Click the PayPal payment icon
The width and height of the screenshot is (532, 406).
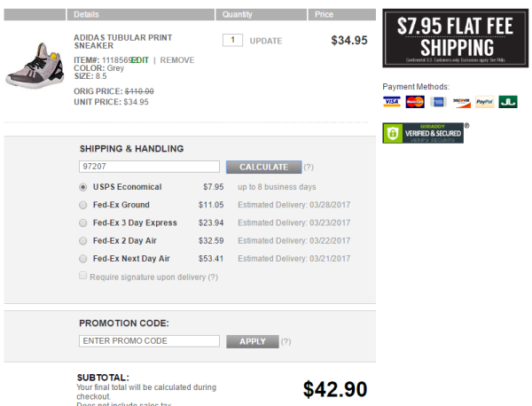point(484,102)
